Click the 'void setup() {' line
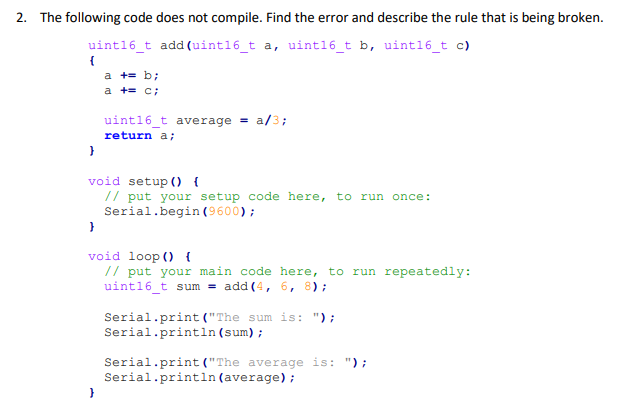Viewport: 631px width, 410px height. tap(144, 181)
